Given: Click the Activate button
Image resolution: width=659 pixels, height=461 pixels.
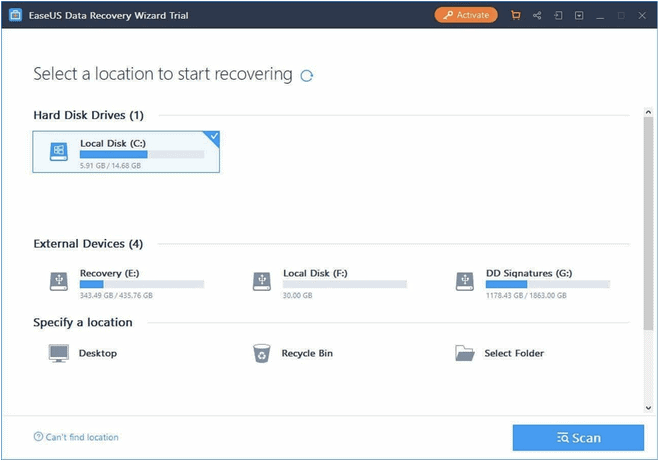Looking at the screenshot, I should tap(465, 15).
